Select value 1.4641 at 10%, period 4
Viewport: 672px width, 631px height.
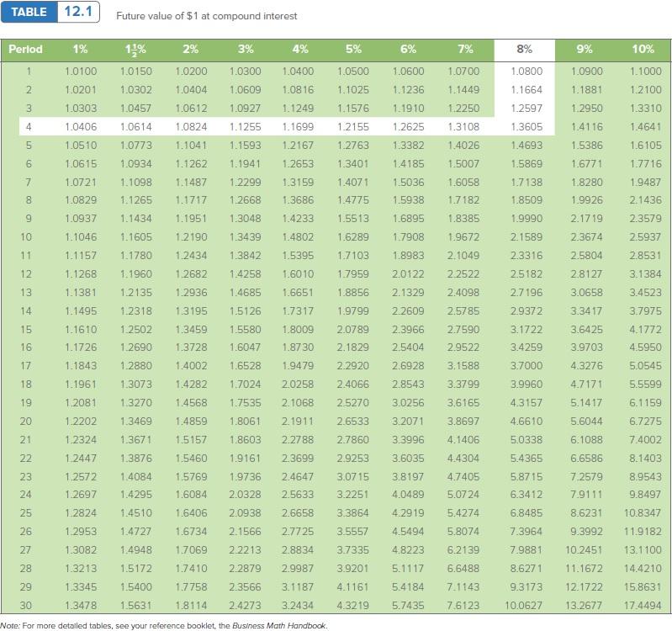(x=645, y=127)
